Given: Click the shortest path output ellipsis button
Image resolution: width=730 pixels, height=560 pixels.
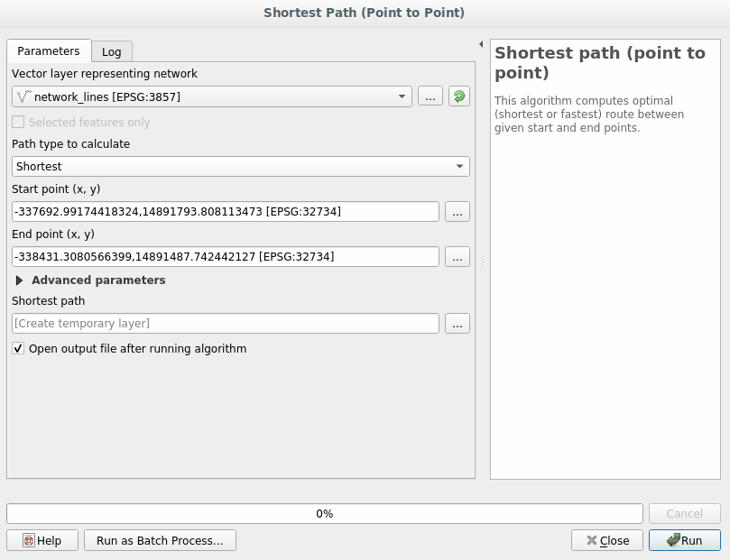Looking at the screenshot, I should [x=457, y=324].
